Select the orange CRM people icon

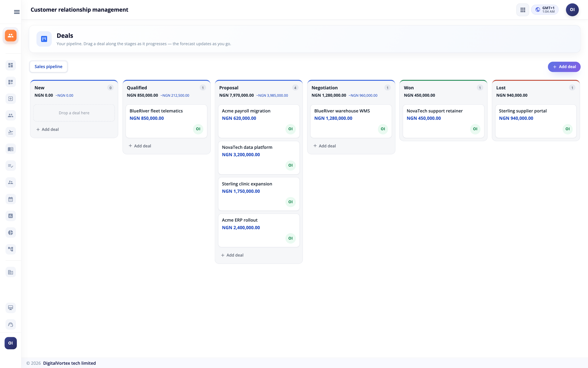click(10, 36)
